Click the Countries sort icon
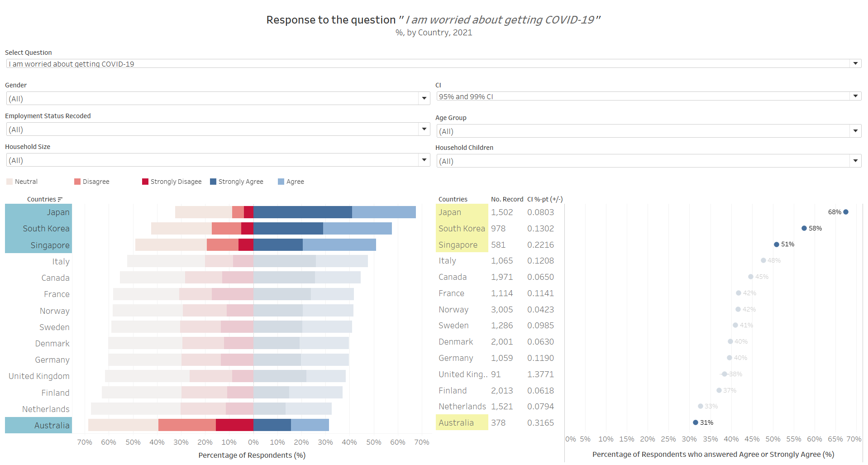The width and height of the screenshot is (868, 465). (60, 200)
